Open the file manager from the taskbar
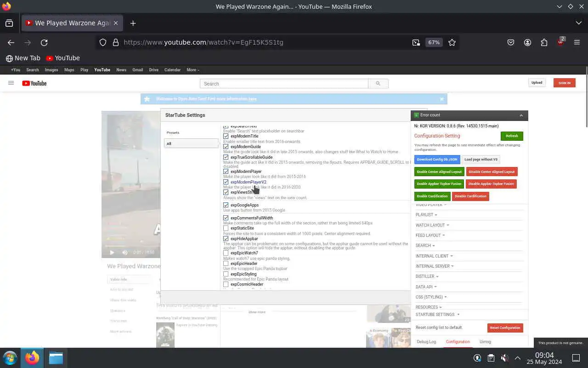Viewport: 588px width, 368px height. (56, 358)
